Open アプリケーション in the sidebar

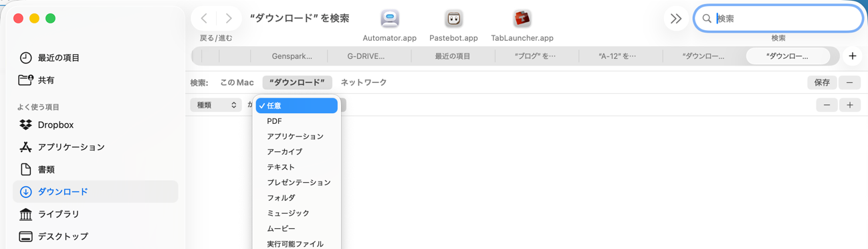(x=96, y=147)
